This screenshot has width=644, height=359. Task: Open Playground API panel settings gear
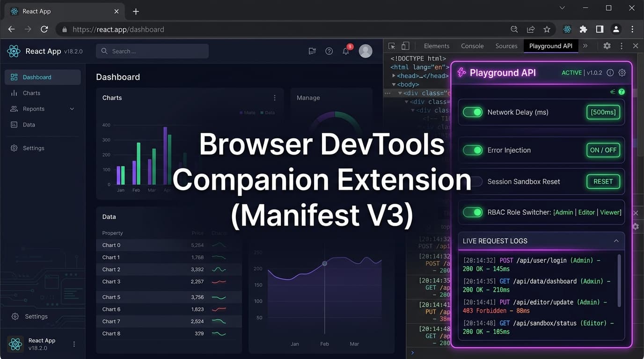coord(622,72)
